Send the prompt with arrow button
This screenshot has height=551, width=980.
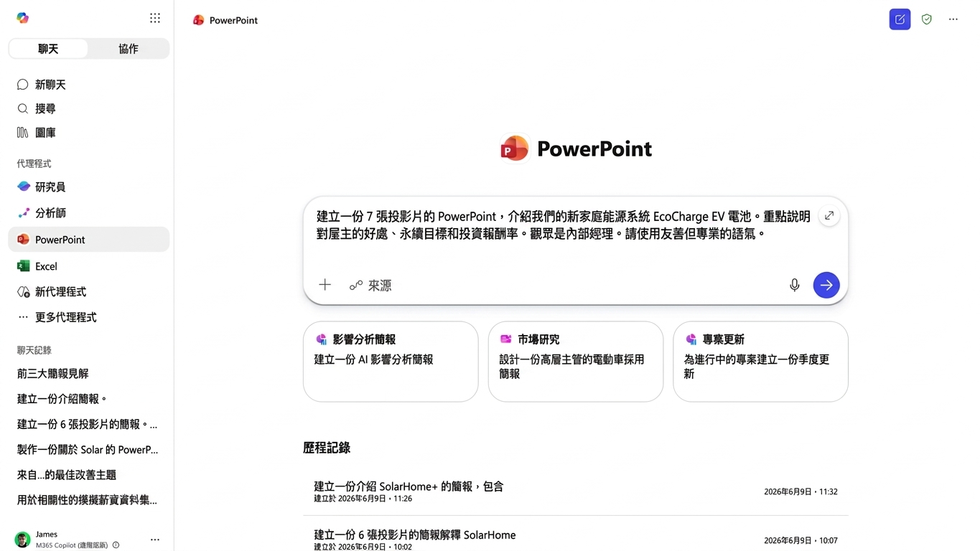pos(826,285)
